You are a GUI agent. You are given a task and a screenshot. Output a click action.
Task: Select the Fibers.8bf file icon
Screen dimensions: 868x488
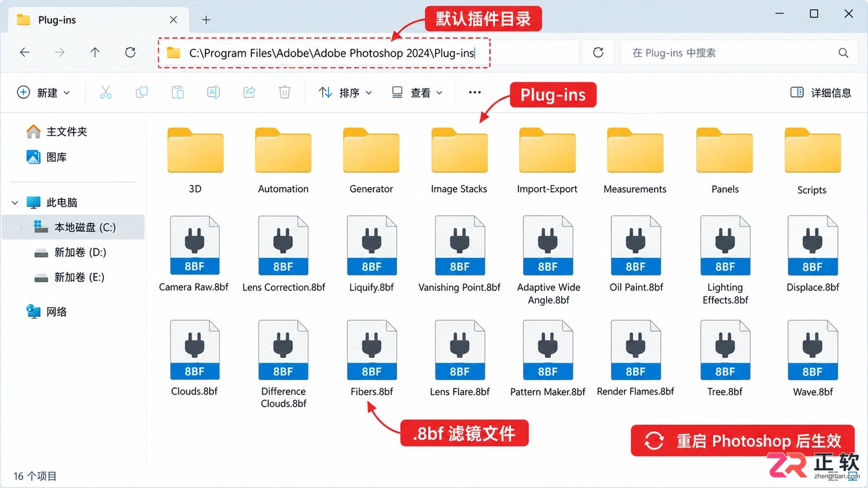pyautogui.click(x=371, y=350)
